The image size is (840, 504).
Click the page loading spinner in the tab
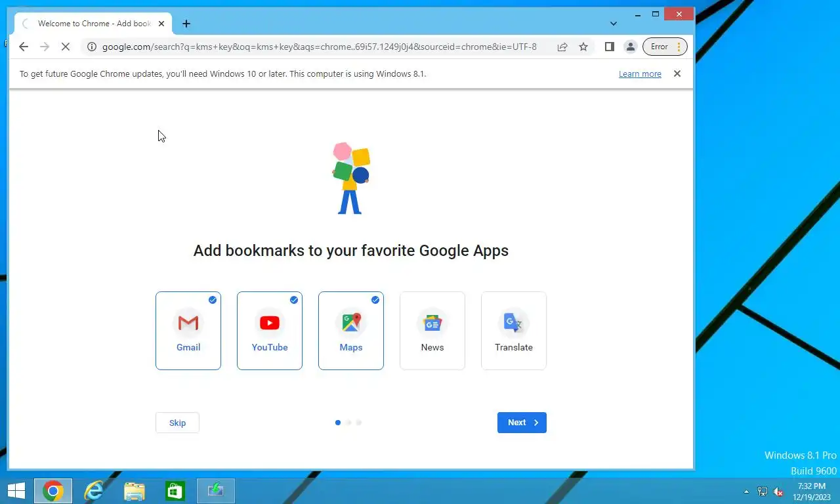tap(26, 24)
